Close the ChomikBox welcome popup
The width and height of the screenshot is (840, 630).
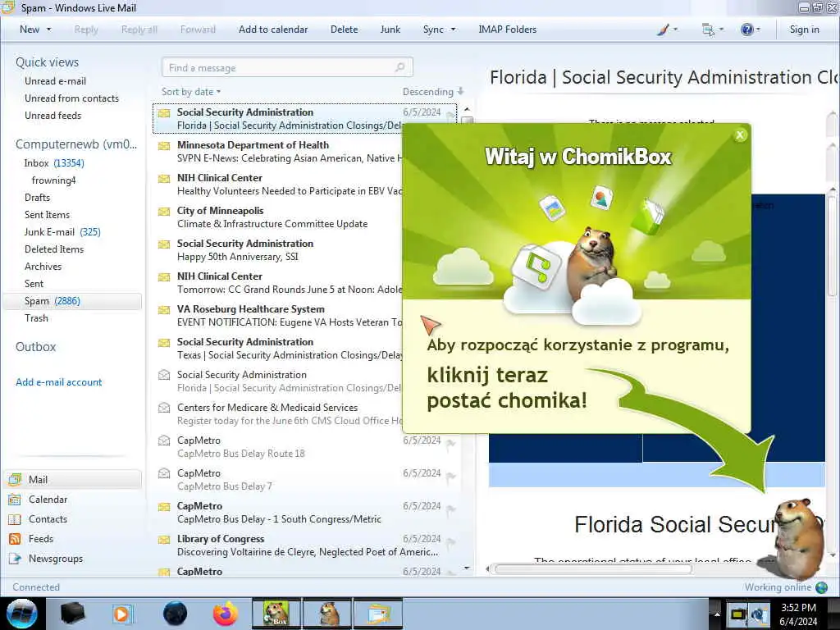pyautogui.click(x=740, y=135)
